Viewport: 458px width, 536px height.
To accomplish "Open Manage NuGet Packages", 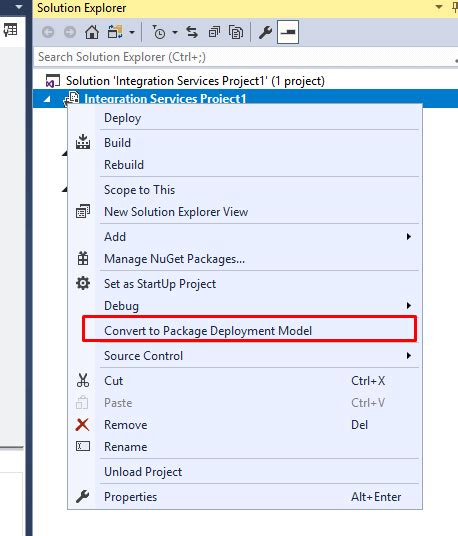I will pos(245,259).
